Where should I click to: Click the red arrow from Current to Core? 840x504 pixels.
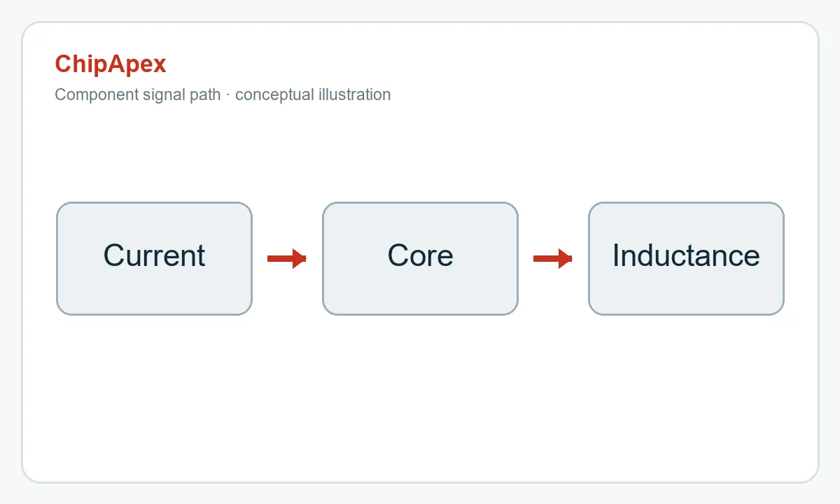pyautogui.click(x=287, y=259)
